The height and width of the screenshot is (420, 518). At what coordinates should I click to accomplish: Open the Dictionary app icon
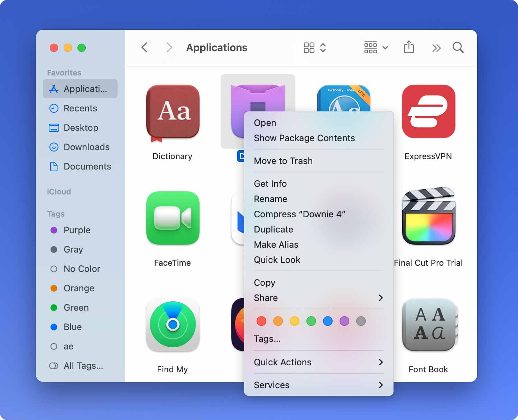click(x=173, y=112)
